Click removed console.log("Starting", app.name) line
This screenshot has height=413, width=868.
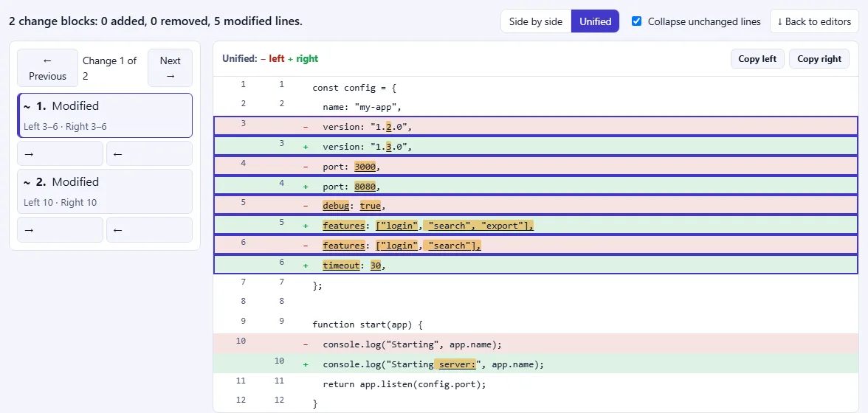536,344
